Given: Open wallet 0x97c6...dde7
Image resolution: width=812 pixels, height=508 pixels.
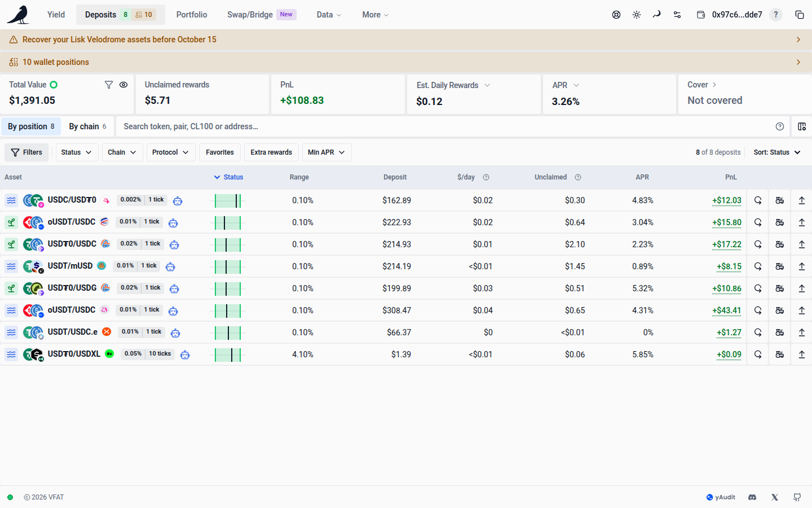Looking at the screenshot, I should click(730, 15).
